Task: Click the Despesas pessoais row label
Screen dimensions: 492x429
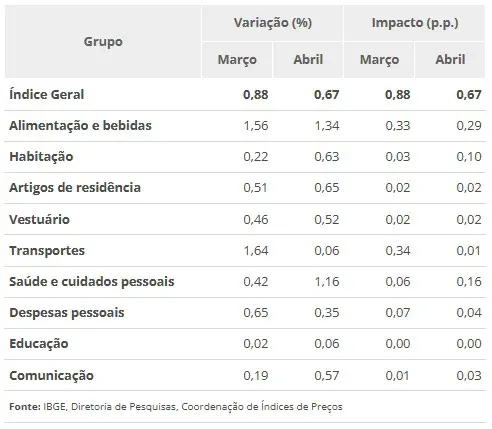Action: pyautogui.click(x=67, y=313)
